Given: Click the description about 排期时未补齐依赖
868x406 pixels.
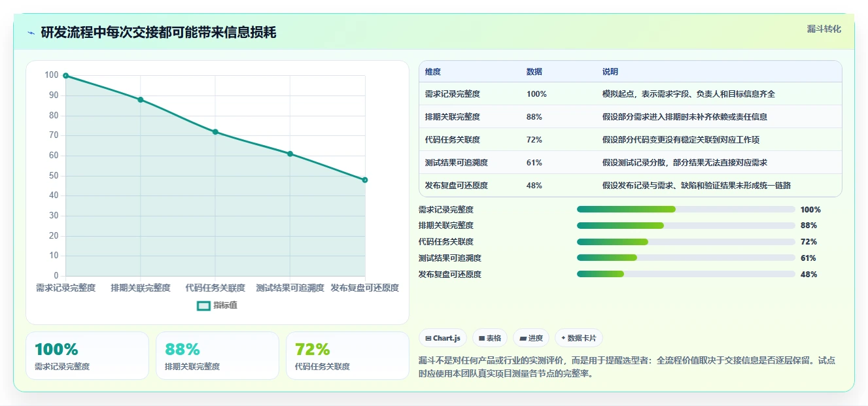Looking at the screenshot, I should point(684,117).
